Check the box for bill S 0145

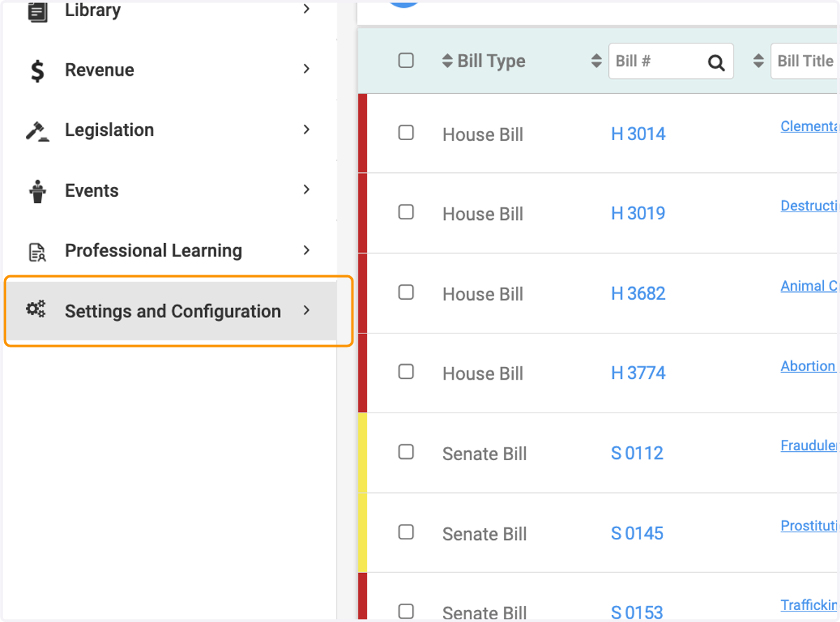[x=406, y=532]
